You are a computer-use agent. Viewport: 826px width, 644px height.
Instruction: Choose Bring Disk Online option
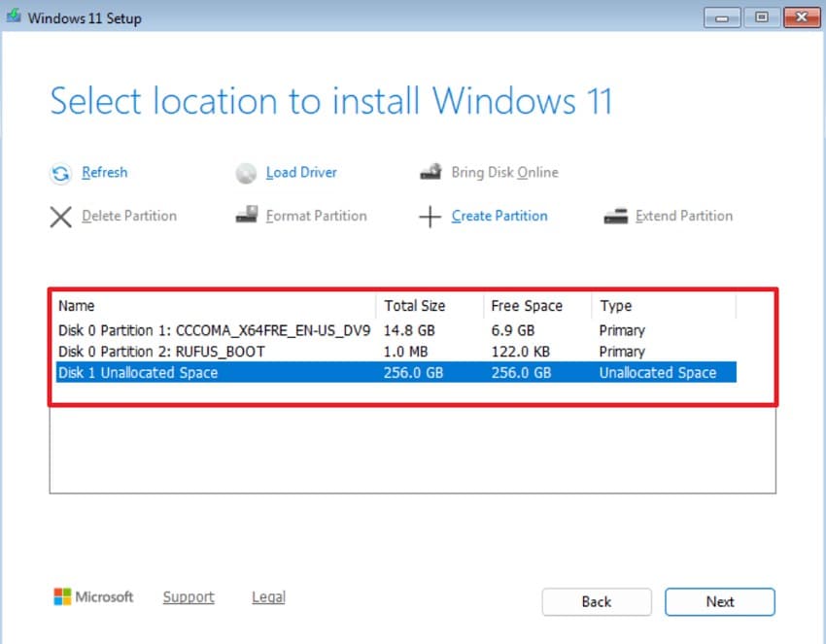(504, 172)
